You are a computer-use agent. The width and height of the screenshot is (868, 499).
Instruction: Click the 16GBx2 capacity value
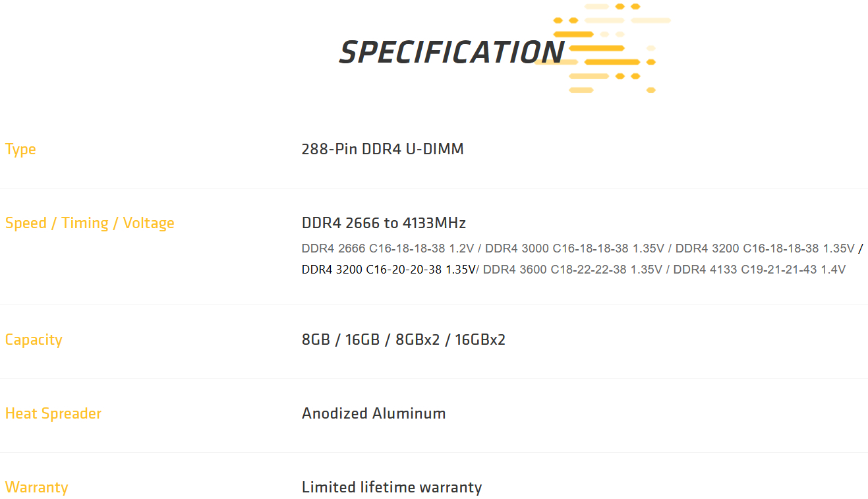point(480,339)
